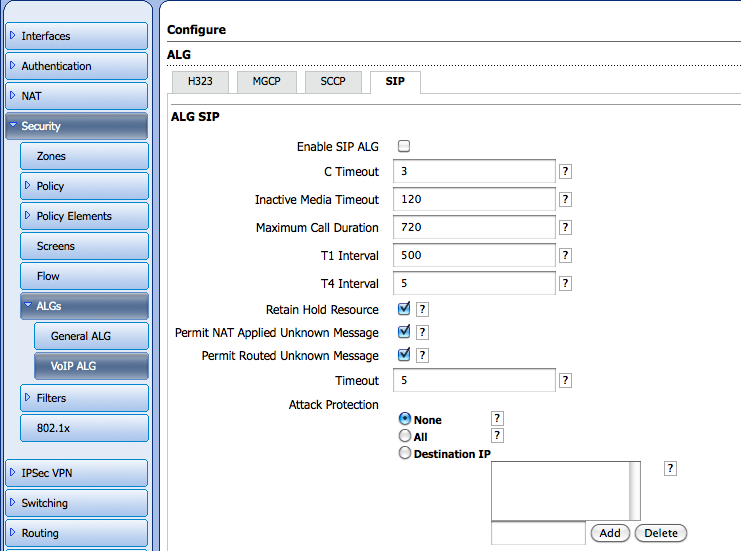Viewport: 741px width, 551px height.
Task: Uncheck Permit NAT Applied Unknown Message
Action: pos(404,332)
